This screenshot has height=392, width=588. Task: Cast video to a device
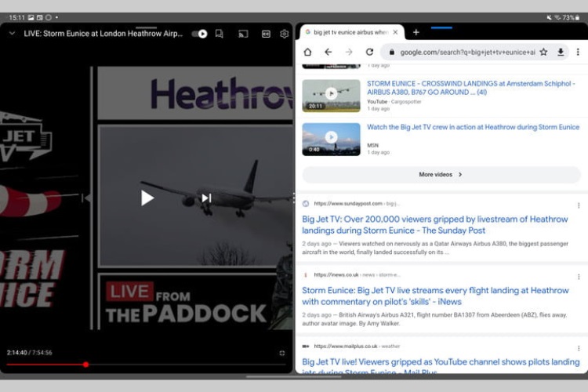pos(243,34)
